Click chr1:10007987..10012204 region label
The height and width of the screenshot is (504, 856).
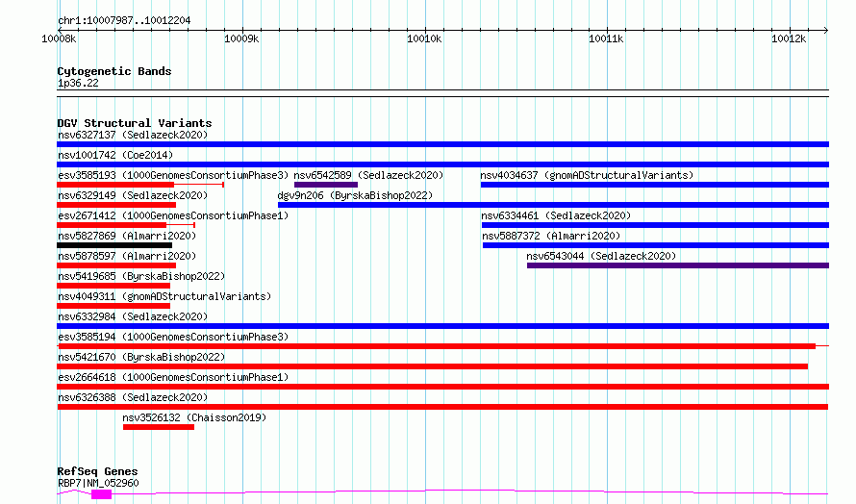(124, 21)
